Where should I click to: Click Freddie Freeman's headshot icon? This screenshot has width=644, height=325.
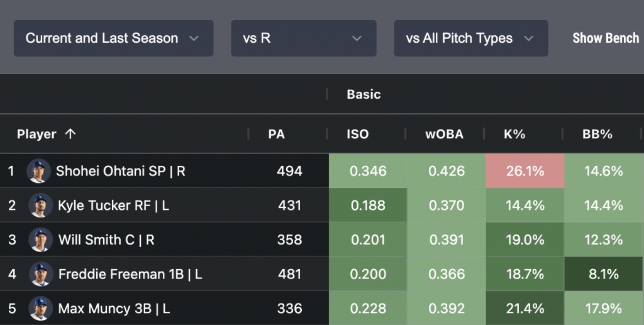tap(40, 274)
